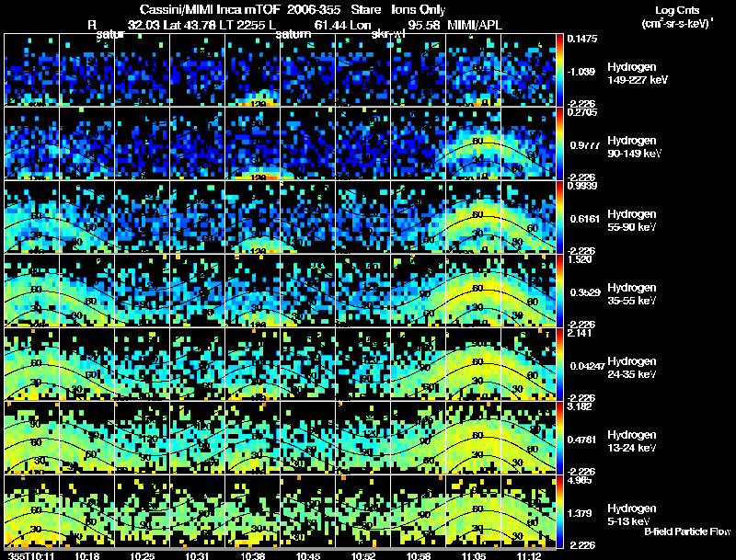The image size is (736, 560).
Task: Click the Hydrogen 13-24 keV label
Action: click(632, 441)
